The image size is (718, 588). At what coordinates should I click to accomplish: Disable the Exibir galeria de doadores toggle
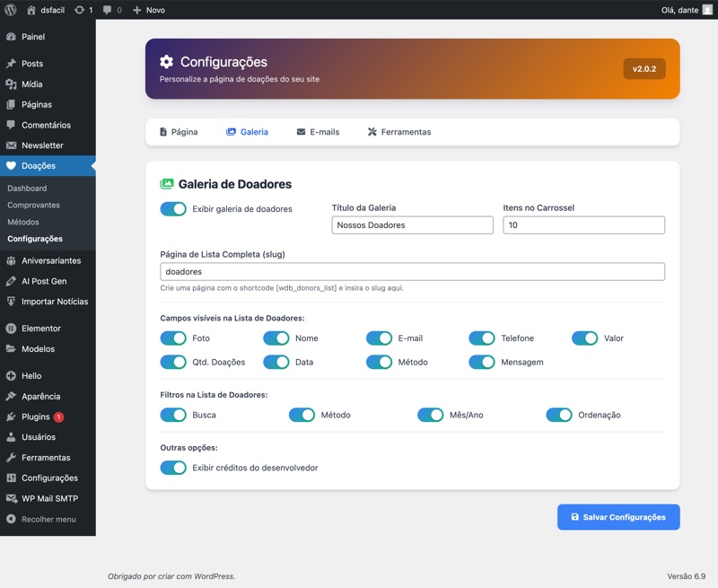click(173, 209)
